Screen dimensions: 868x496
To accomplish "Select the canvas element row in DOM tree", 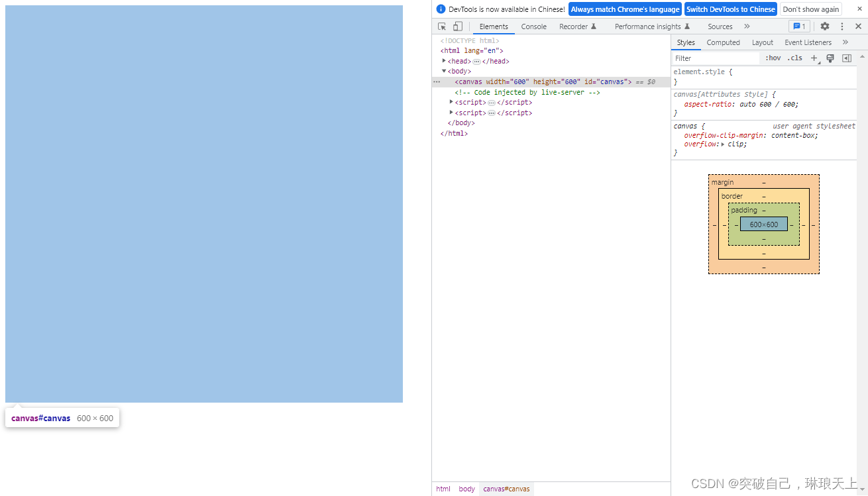I will 551,82.
